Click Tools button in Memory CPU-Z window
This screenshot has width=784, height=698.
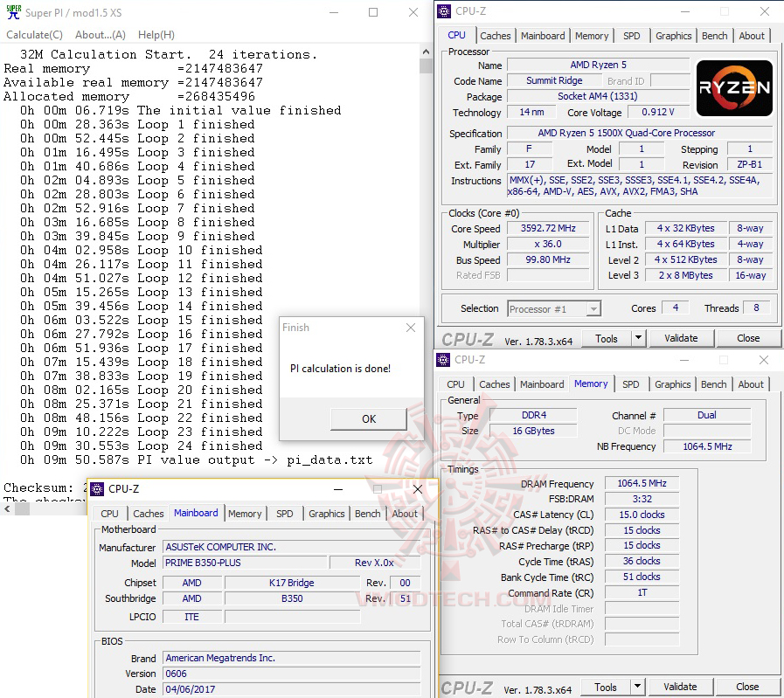(x=605, y=688)
